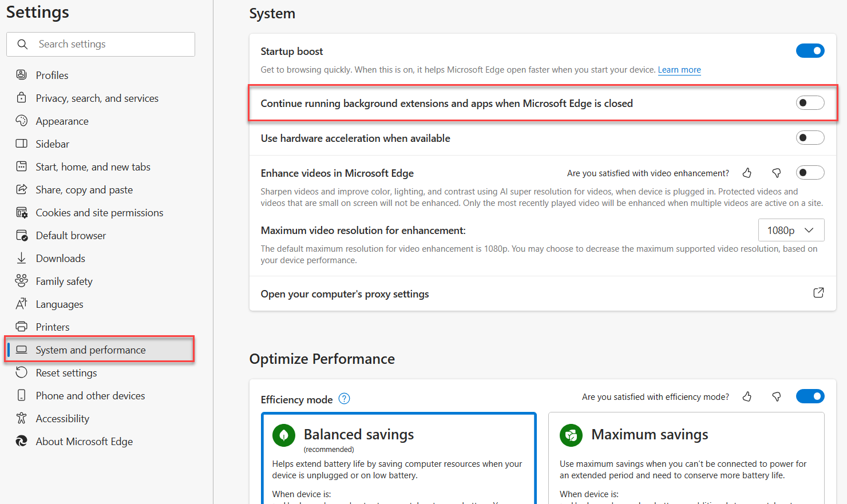The image size is (847, 504).
Task: Click the Startup boost label text
Action: [x=292, y=51]
